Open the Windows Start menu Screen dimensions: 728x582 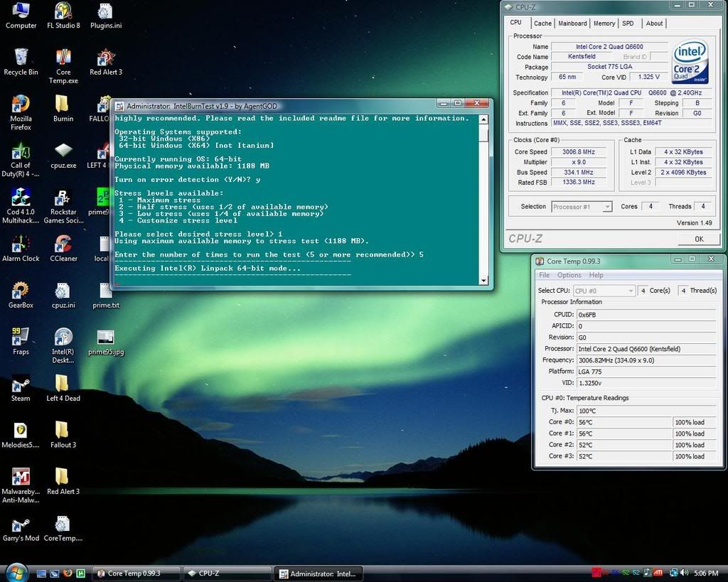tap(16, 573)
